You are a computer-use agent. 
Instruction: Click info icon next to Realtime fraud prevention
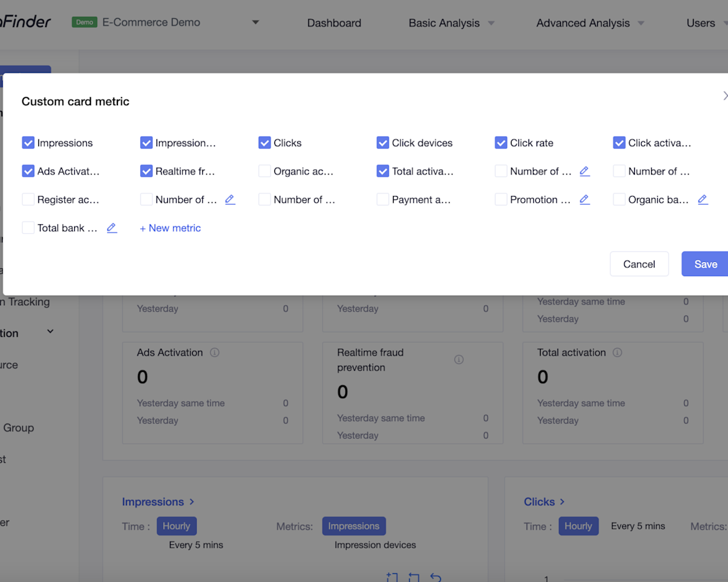point(459,360)
